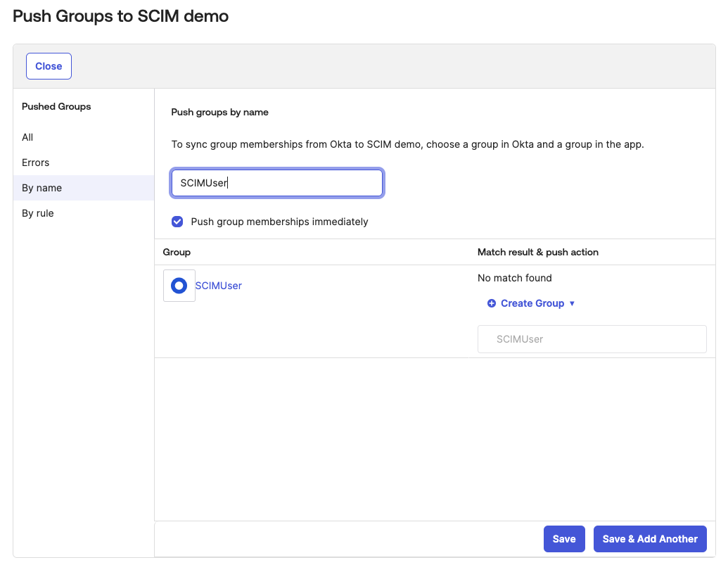Select the By name sidebar item

pyautogui.click(x=42, y=188)
